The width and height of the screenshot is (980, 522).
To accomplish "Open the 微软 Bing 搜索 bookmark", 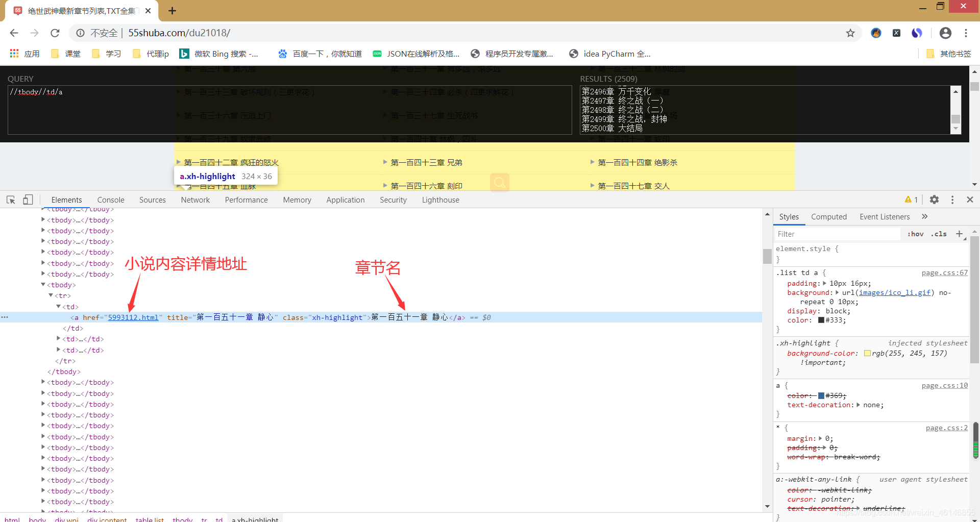I will [x=219, y=54].
